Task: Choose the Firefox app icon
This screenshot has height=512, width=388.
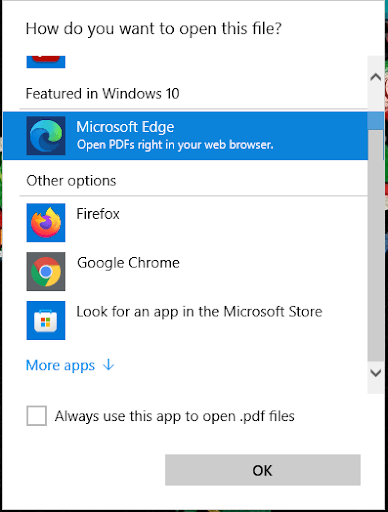Action: [x=46, y=223]
